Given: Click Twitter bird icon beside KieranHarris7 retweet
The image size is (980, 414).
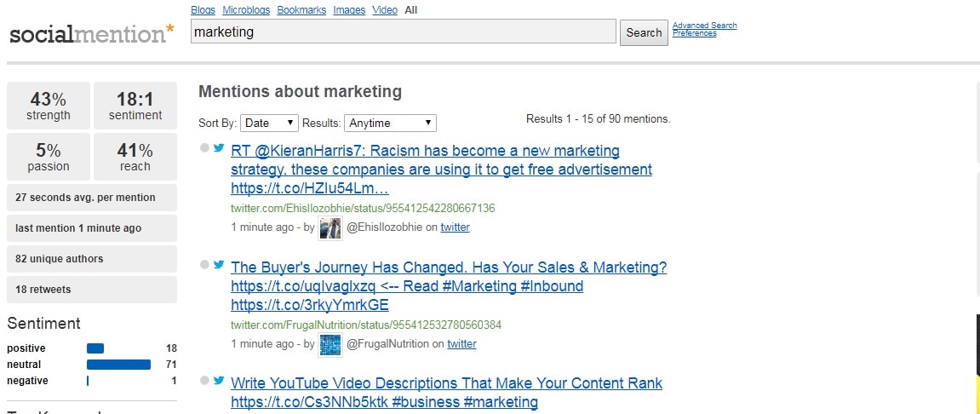Looking at the screenshot, I should (219, 148).
